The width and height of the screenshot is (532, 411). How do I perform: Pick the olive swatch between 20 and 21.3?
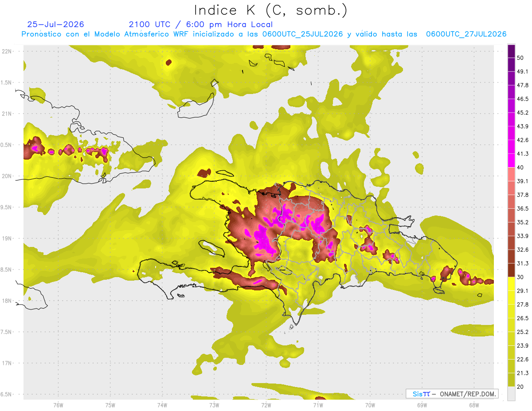(511, 380)
